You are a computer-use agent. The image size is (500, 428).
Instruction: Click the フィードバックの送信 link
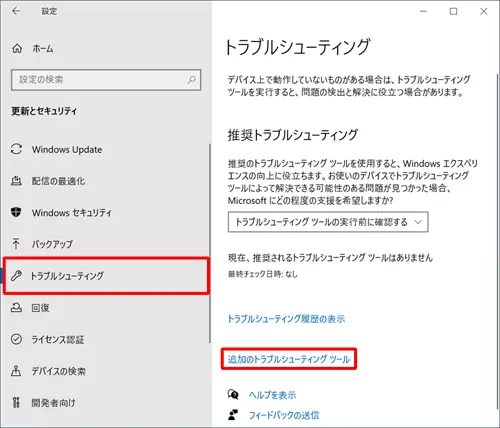click(284, 415)
